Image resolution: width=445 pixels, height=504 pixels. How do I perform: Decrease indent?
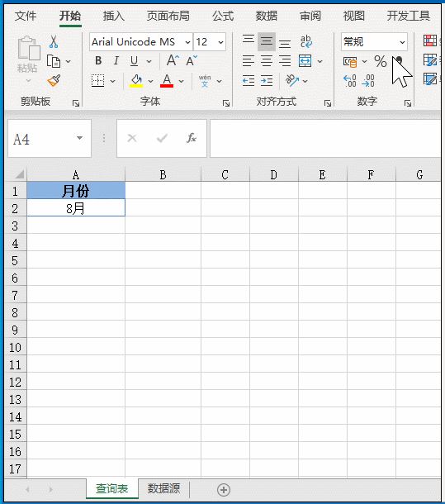pos(249,81)
